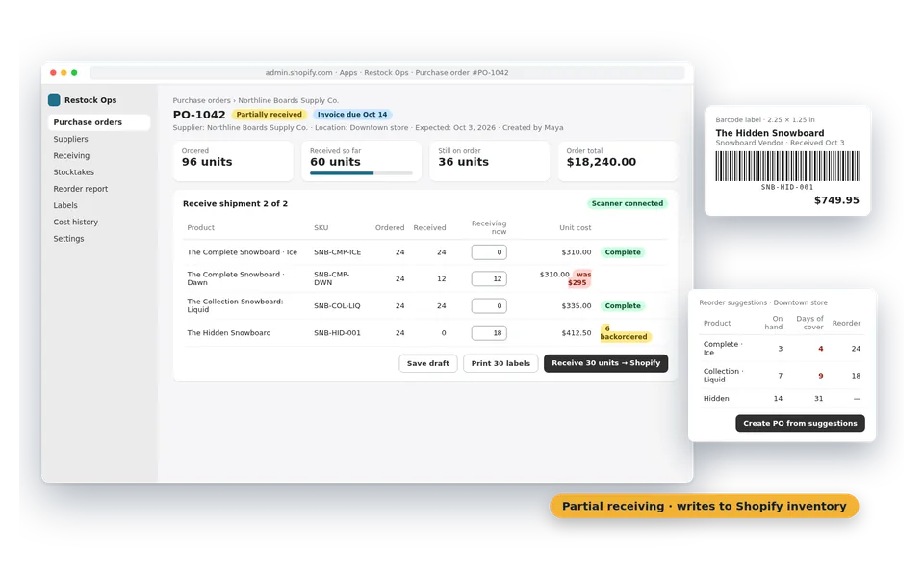The image size is (924, 578).
Task: Click the Unit cost column header
Action: pos(576,227)
